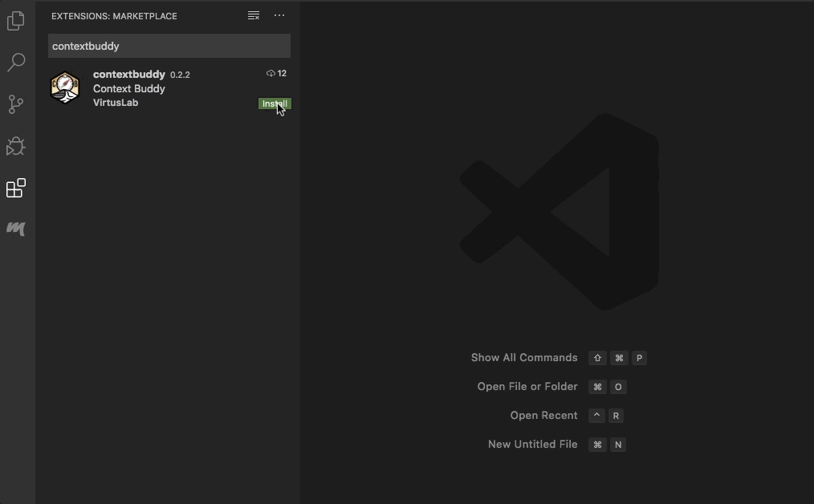Click the download count 12
Viewport: 814px width, 504px height.
282,73
